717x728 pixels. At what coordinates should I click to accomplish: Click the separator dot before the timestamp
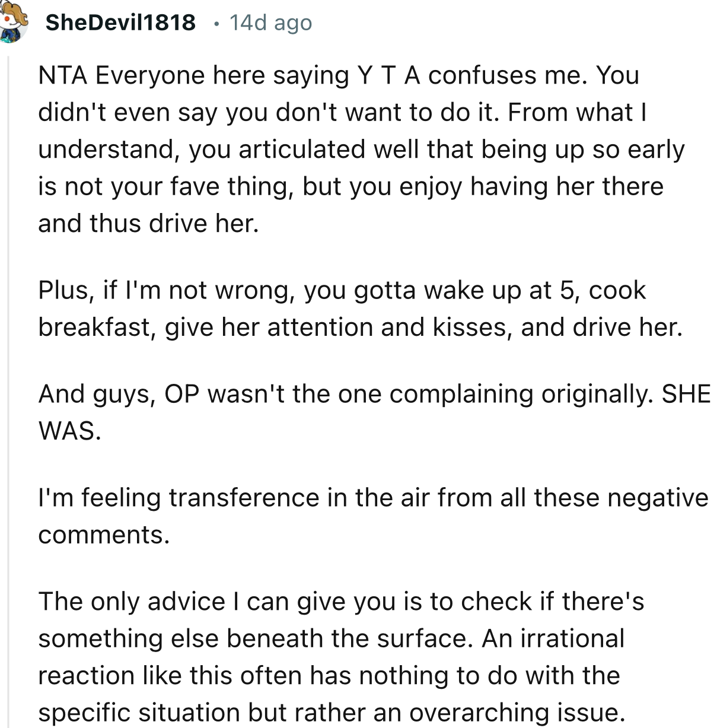coord(217,23)
